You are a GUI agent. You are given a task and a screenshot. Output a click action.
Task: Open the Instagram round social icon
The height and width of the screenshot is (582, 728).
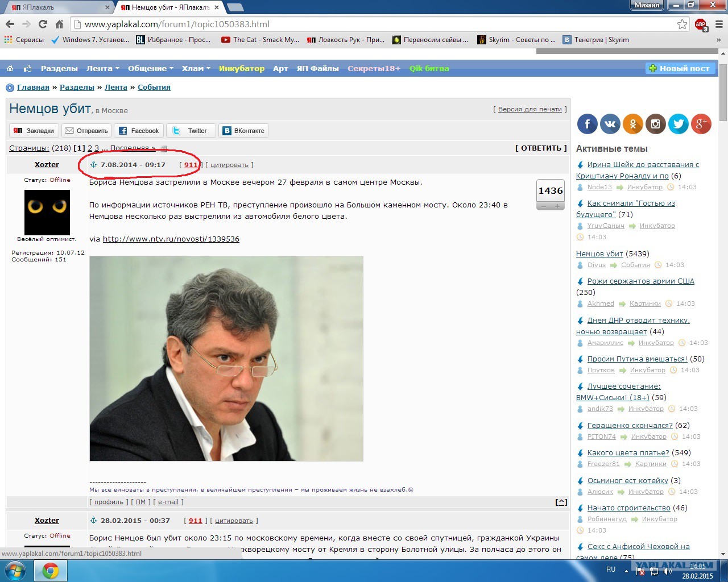(x=655, y=124)
